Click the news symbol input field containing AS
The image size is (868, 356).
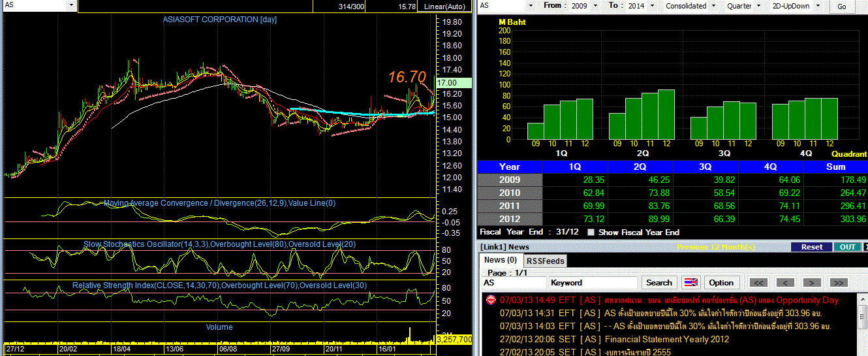pyautogui.click(x=513, y=283)
